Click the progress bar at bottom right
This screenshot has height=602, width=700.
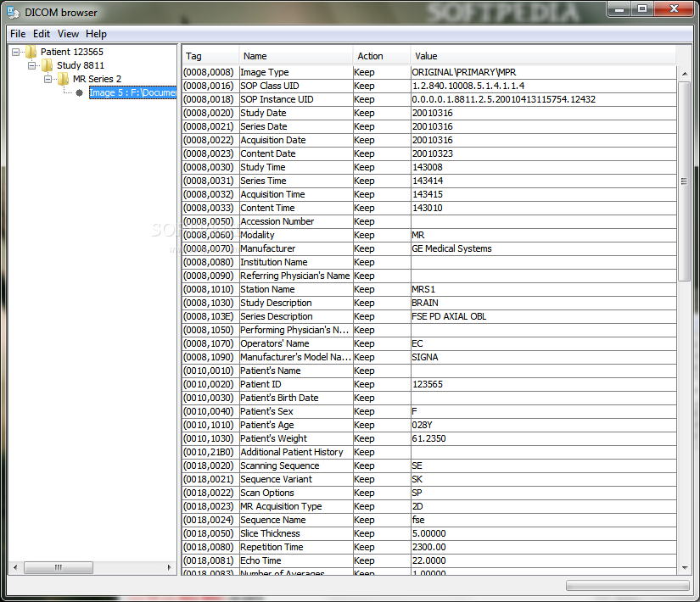pyautogui.click(x=628, y=585)
